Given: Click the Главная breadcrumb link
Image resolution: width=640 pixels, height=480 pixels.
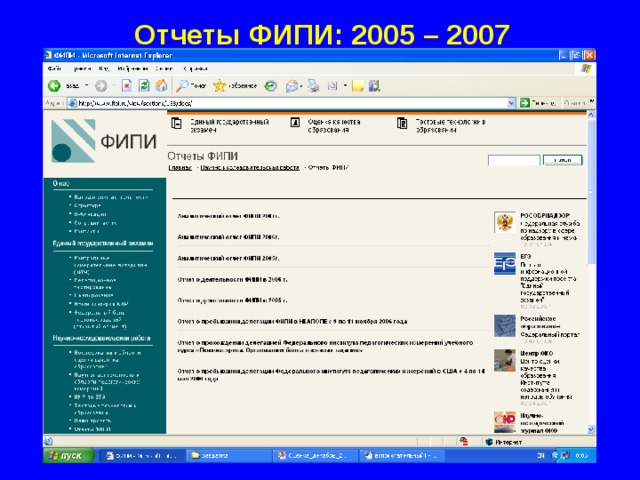Looking at the screenshot, I should click(x=180, y=168).
